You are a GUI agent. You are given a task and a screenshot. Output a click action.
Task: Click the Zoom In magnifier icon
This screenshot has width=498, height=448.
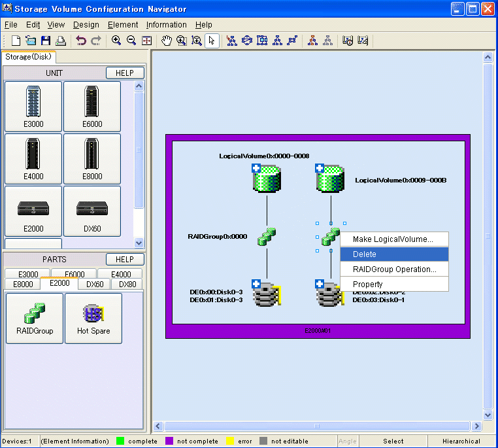(116, 41)
